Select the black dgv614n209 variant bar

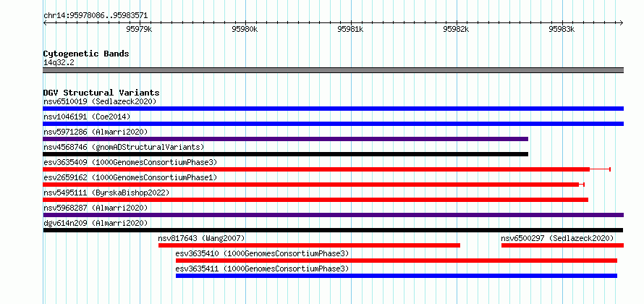[x=333, y=230]
